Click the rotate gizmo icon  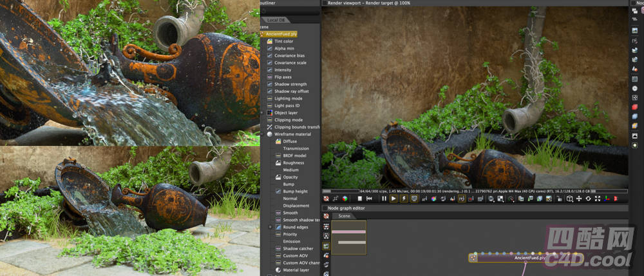point(587,199)
